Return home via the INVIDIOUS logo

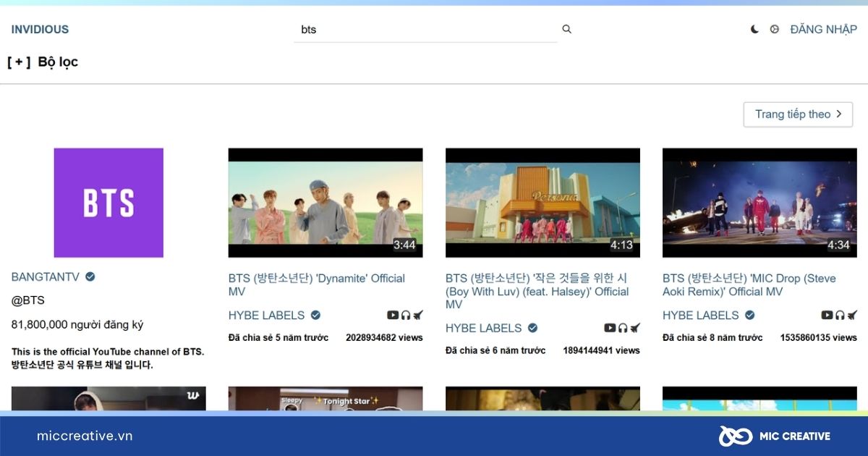pyautogui.click(x=40, y=29)
